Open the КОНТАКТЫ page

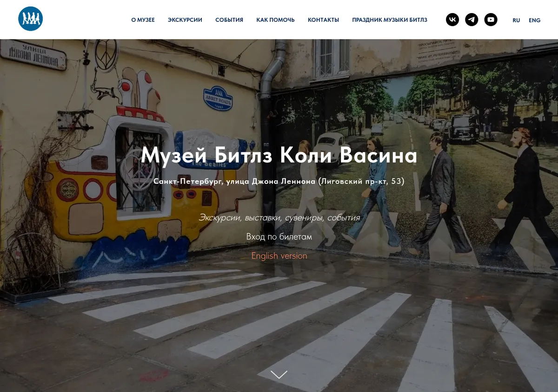[323, 20]
